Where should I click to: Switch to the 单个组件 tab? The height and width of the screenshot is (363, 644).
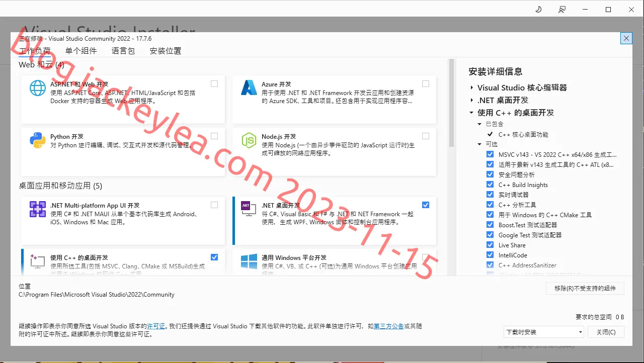tap(81, 51)
